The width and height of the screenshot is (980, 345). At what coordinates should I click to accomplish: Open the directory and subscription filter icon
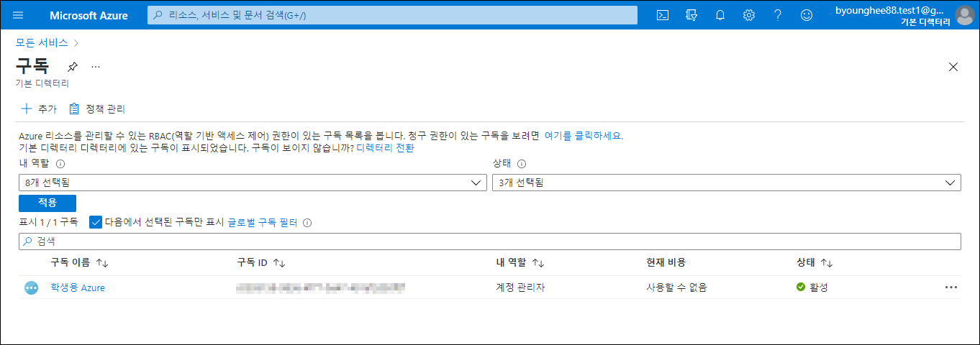click(x=692, y=15)
